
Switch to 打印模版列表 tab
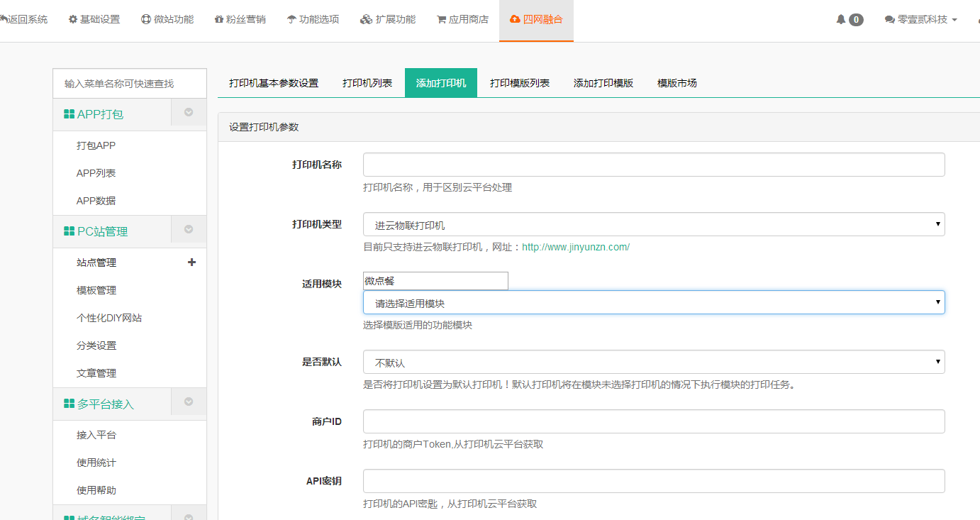coord(520,83)
